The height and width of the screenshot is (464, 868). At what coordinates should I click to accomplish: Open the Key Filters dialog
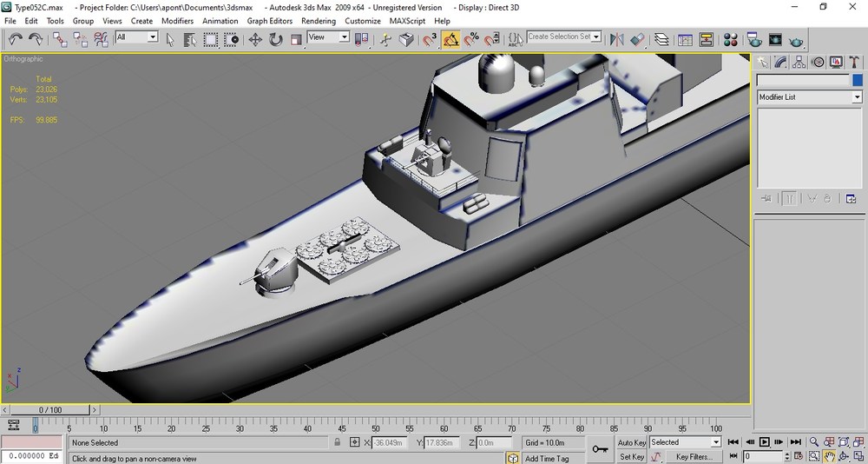coord(694,457)
